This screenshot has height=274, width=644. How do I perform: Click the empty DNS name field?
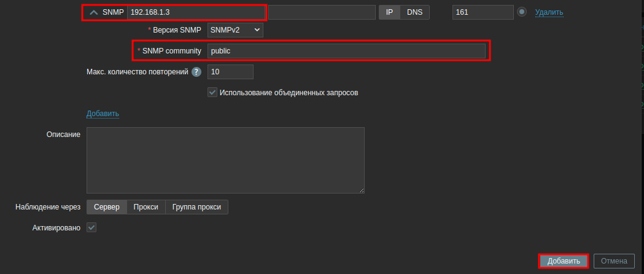coord(321,12)
